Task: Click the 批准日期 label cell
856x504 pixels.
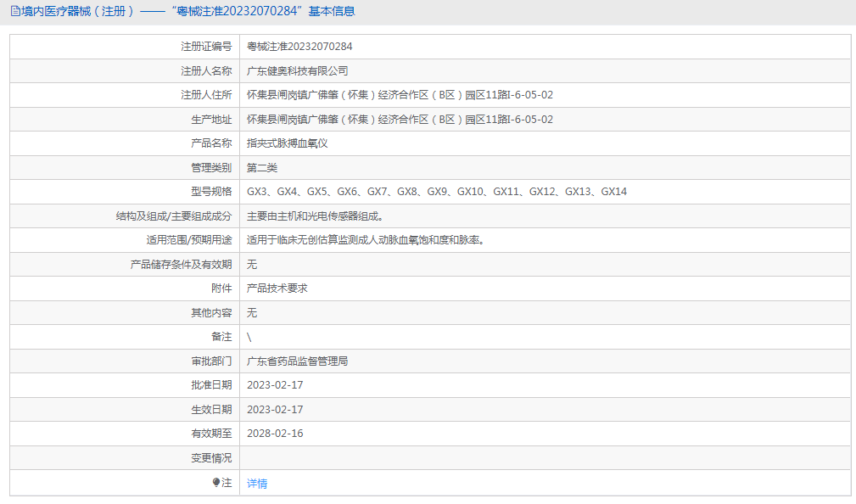Action: click(125, 385)
